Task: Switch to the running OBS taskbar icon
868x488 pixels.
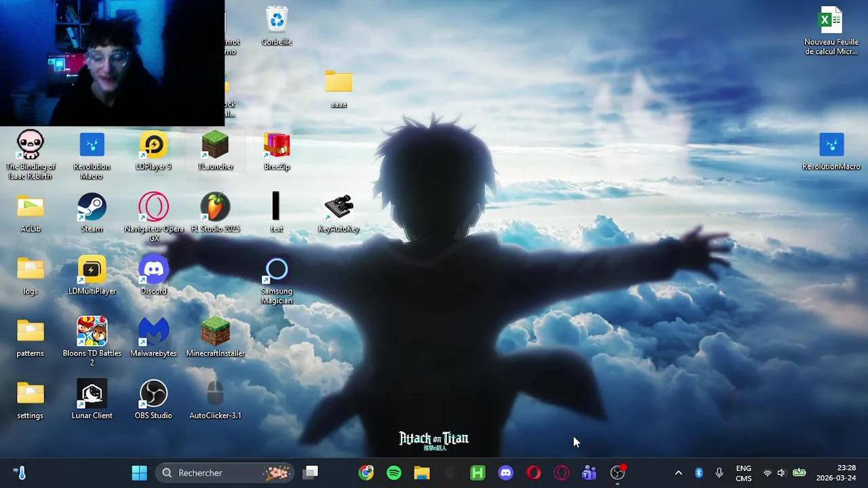Action: click(617, 473)
